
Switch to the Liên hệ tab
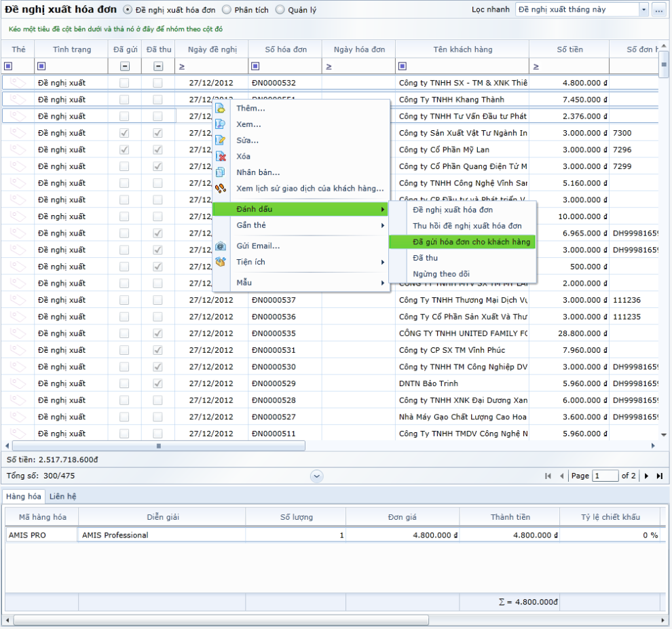tap(62, 497)
